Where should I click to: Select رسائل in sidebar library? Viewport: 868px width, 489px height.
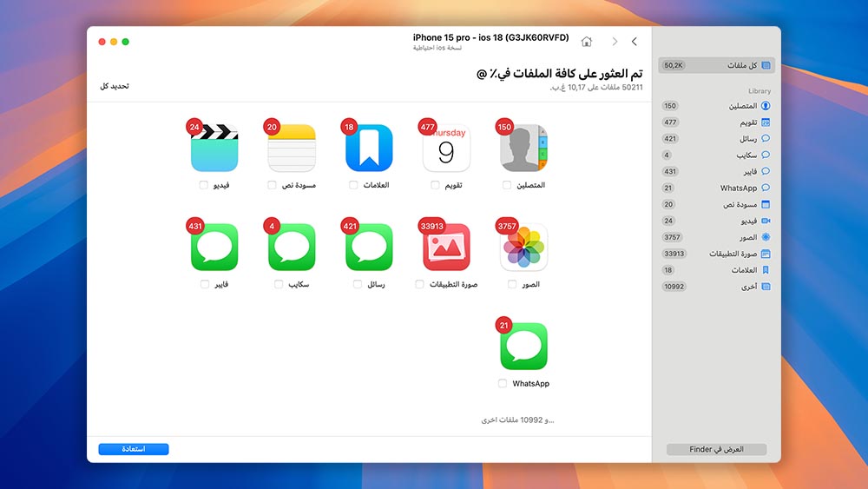click(x=716, y=138)
